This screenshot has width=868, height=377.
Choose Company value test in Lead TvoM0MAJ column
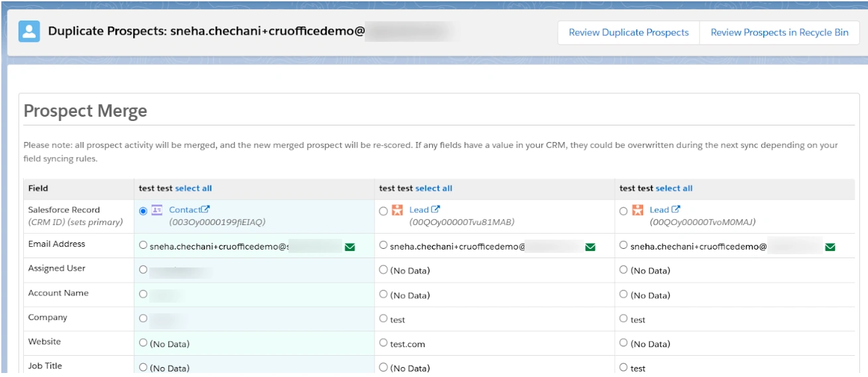pyautogui.click(x=623, y=319)
